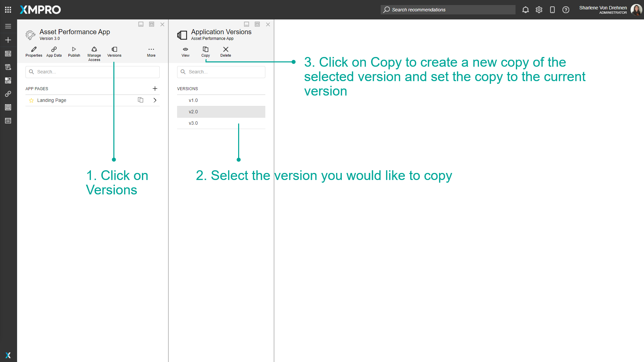Toggle the Landing Page star favorite

32,100
